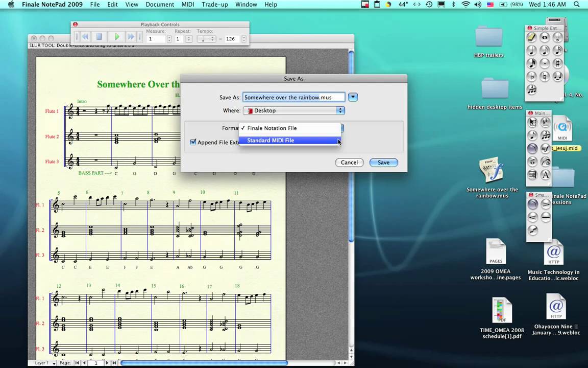Activate the Smart Shape tool in Main palette
Viewport: 588px width, 368px height.
pos(532,148)
